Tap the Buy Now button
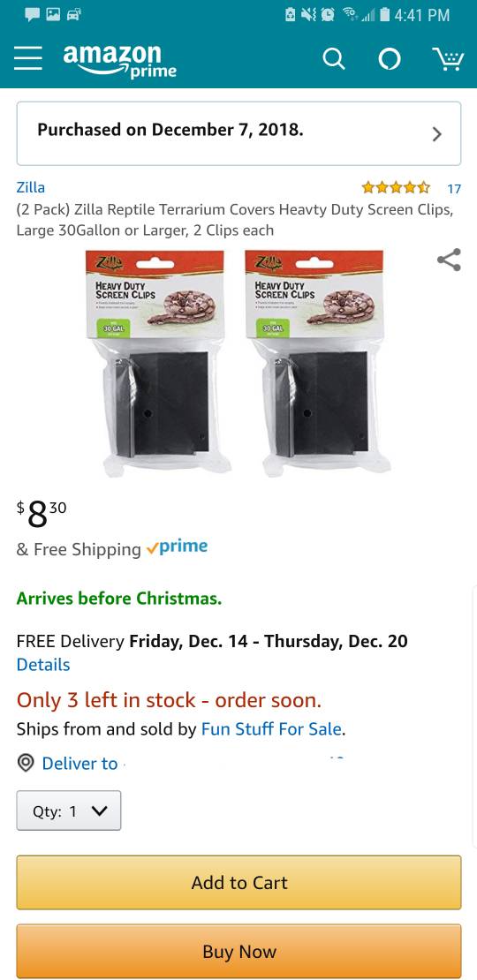This screenshot has width=477, height=980. click(x=238, y=951)
